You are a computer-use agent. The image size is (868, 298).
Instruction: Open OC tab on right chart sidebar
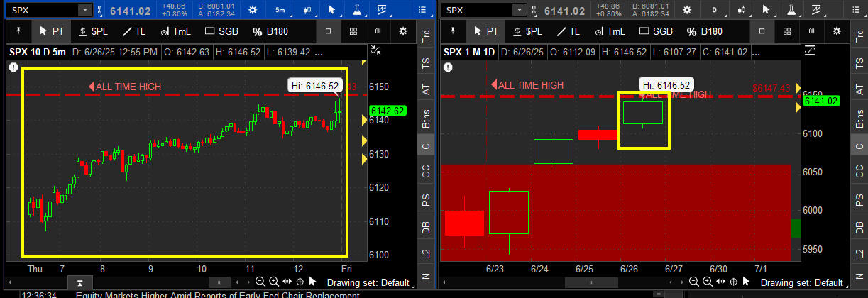coord(860,171)
